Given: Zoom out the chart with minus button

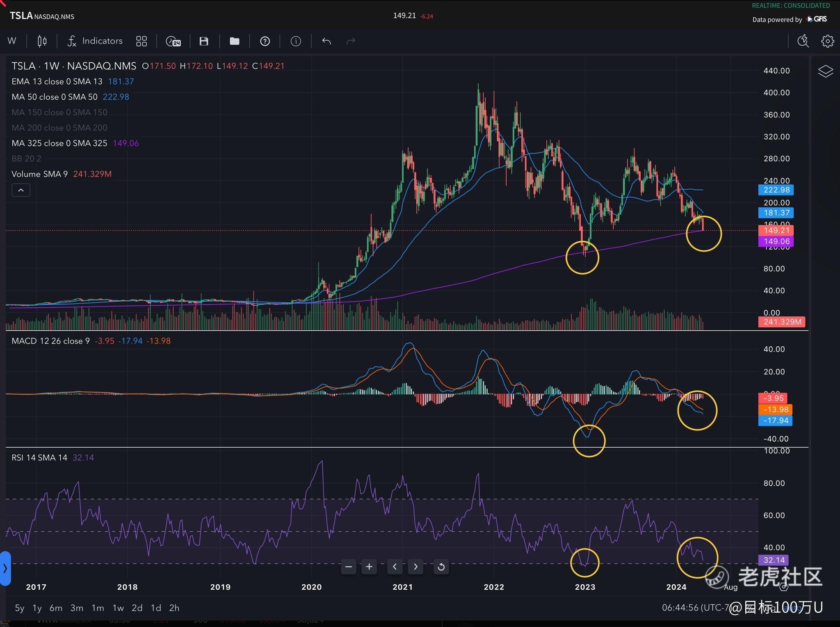Looking at the screenshot, I should click(349, 567).
